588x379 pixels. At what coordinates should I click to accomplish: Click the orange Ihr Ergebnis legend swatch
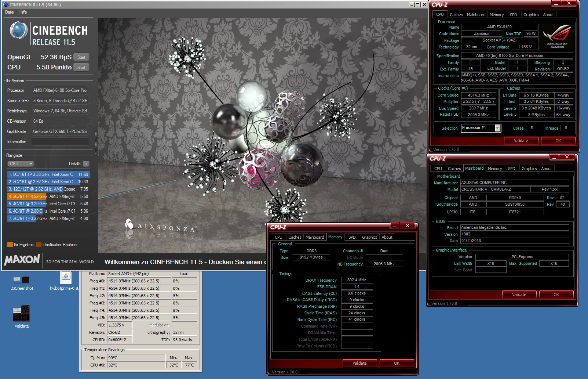pyautogui.click(x=10, y=245)
